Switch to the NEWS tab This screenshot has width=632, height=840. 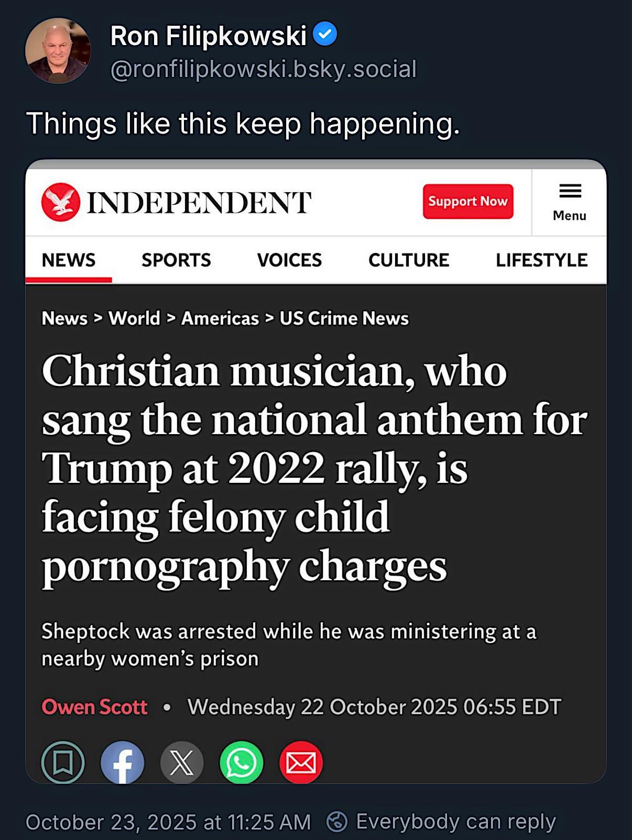[69, 260]
